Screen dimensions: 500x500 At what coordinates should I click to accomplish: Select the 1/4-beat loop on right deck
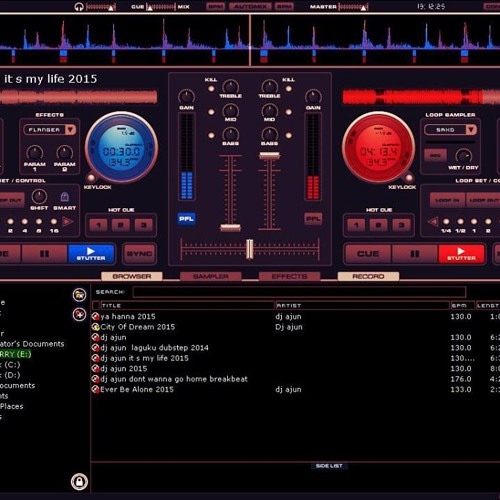tap(446, 221)
